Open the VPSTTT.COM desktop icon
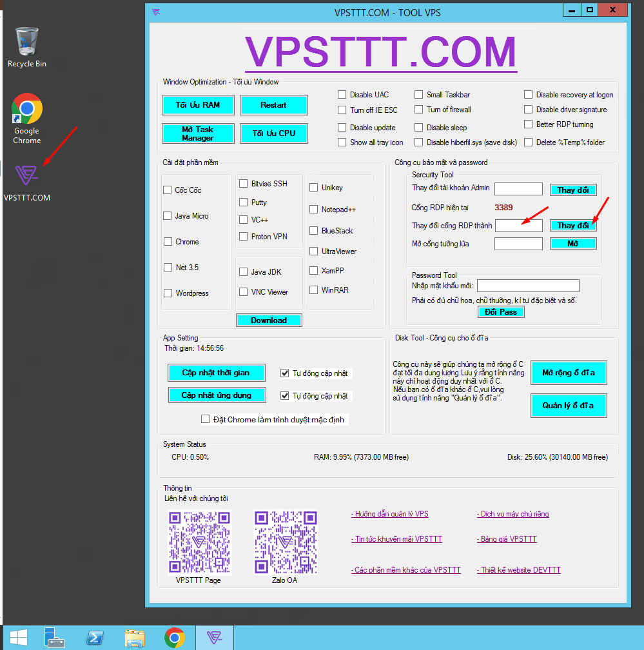Viewport: 644px width, 650px height. coord(27,183)
